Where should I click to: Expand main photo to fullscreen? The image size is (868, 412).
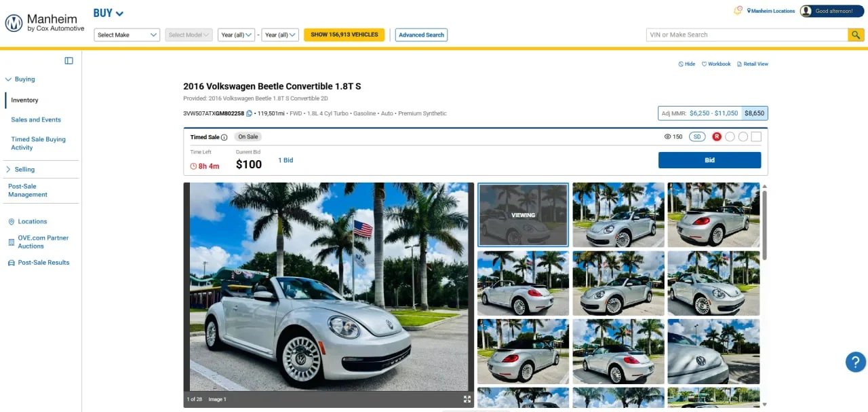coord(467,399)
